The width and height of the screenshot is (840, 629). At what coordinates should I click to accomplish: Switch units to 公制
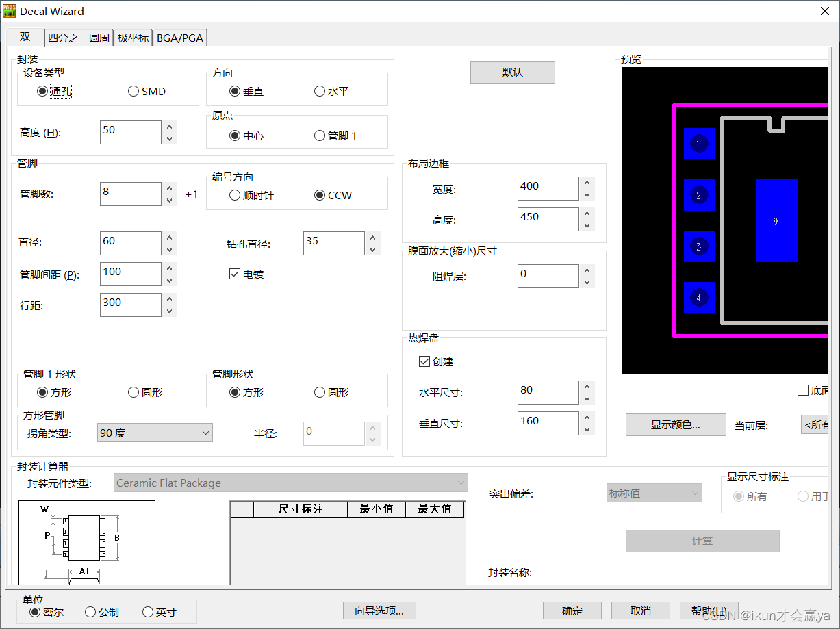click(90, 613)
